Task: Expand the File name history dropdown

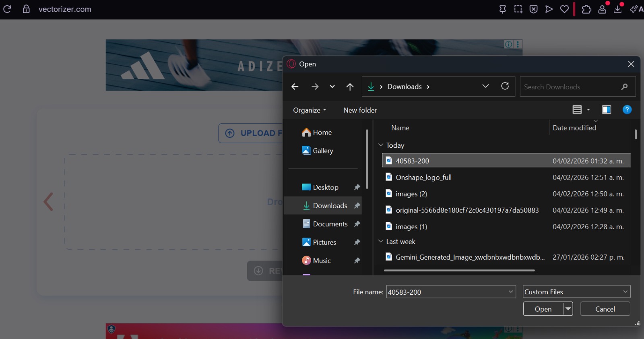Action: click(x=511, y=291)
